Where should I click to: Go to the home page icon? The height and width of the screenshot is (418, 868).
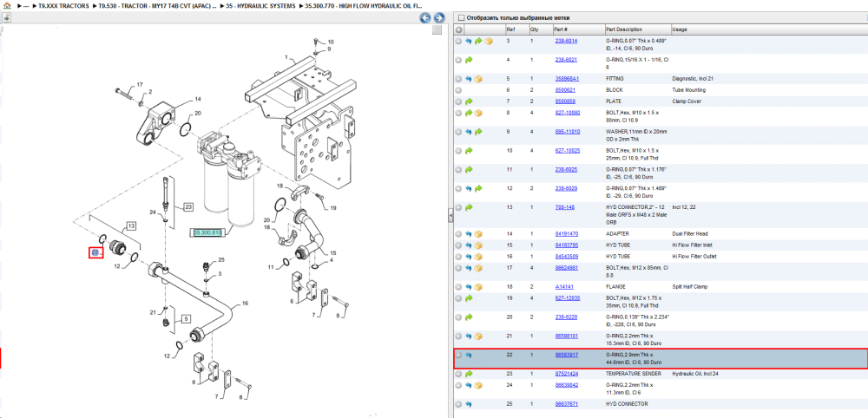tap(7, 5)
